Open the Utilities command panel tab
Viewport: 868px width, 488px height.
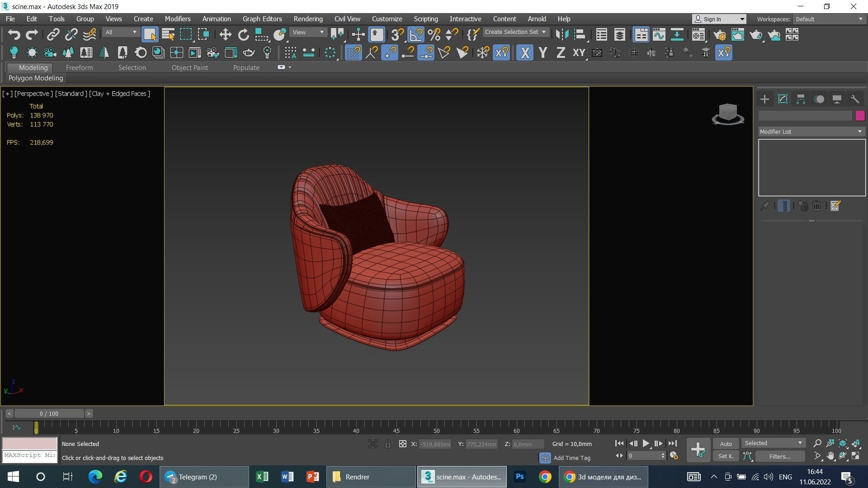pyautogui.click(x=855, y=99)
